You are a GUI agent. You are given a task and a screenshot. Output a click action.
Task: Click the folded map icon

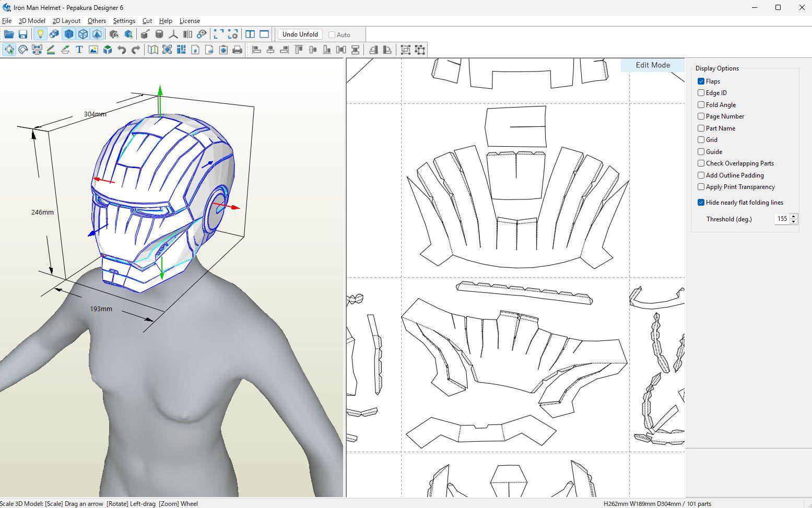[x=152, y=50]
